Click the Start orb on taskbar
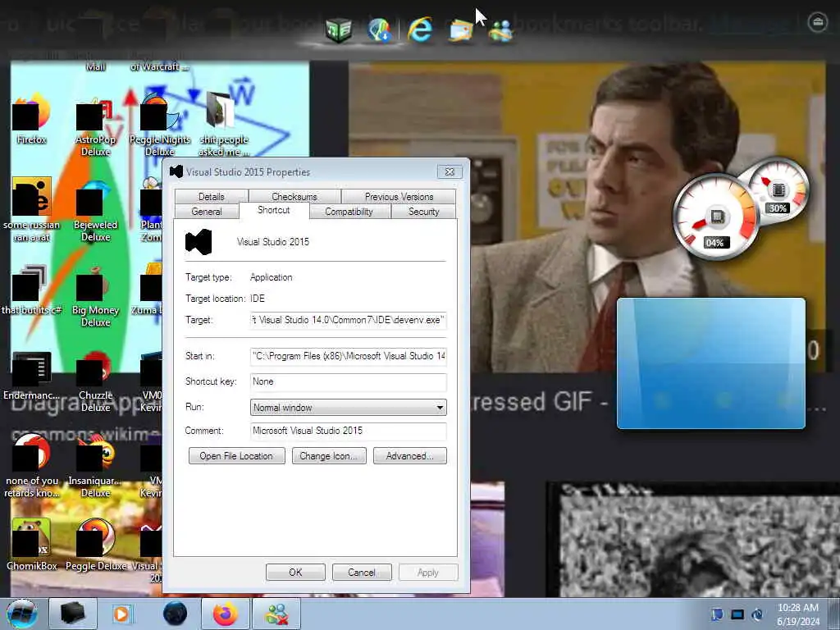This screenshot has width=840, height=630. 22,614
